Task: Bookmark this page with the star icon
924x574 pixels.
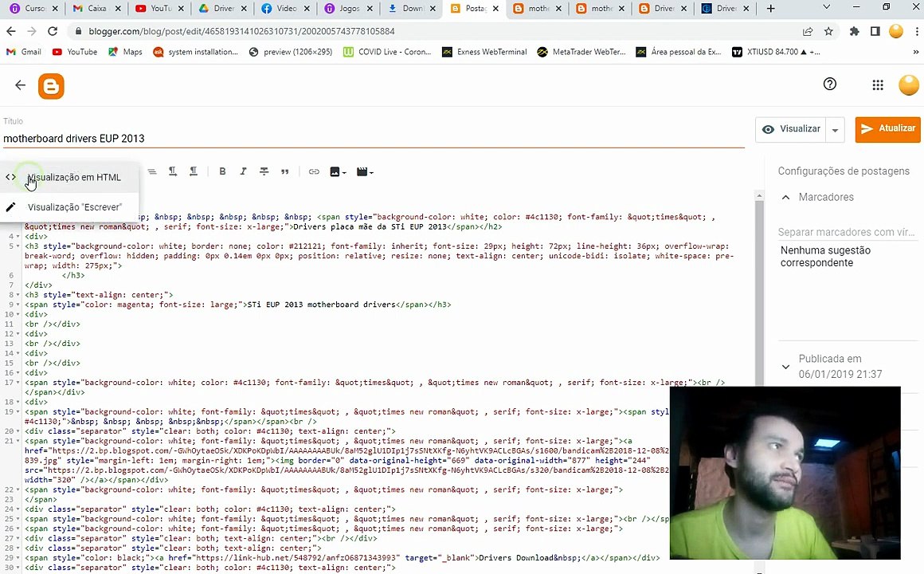Action: (828, 31)
